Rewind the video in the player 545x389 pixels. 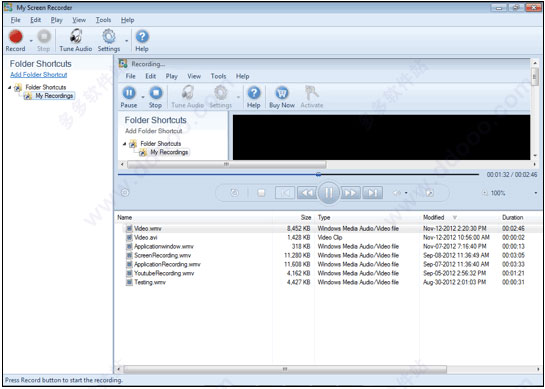[307, 193]
